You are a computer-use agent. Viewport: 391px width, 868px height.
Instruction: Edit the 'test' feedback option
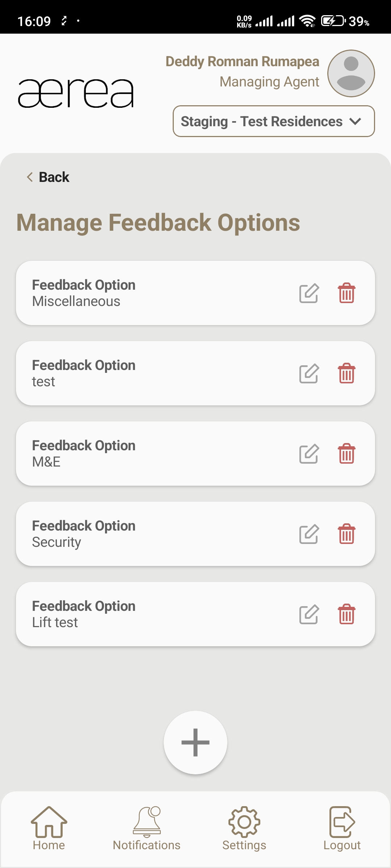point(309,374)
